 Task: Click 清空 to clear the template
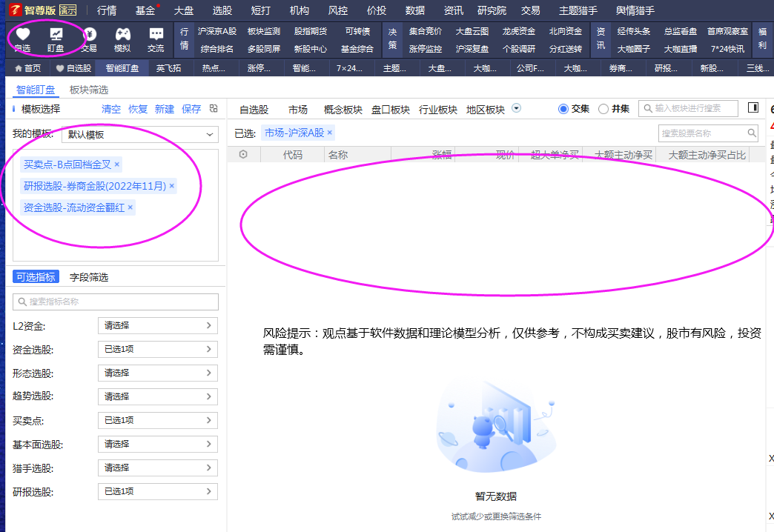pos(111,109)
